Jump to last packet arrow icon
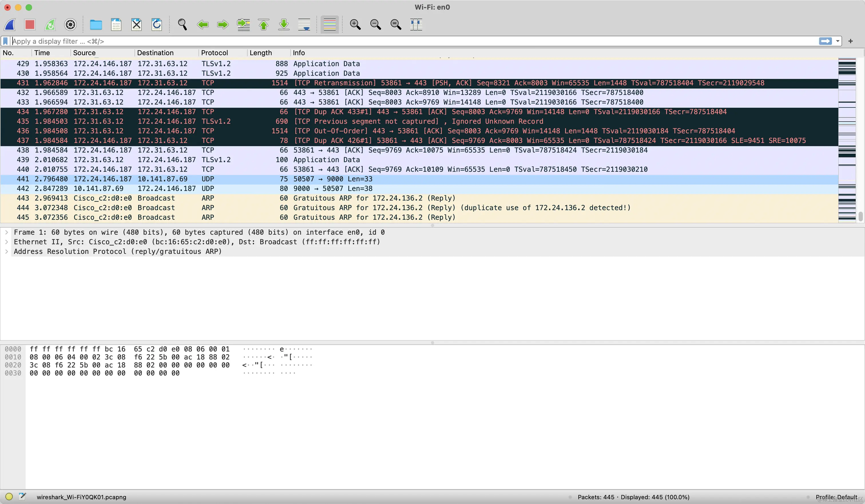The width and height of the screenshot is (865, 504). tap(284, 24)
